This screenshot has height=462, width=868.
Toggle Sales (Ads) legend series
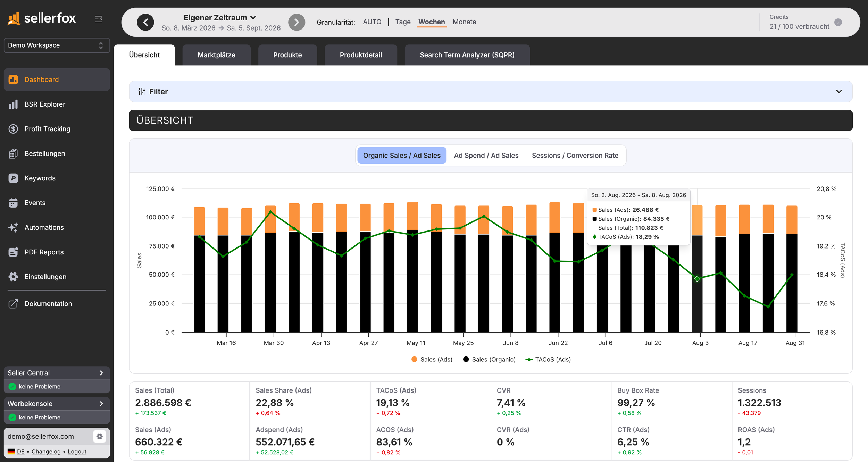point(432,359)
